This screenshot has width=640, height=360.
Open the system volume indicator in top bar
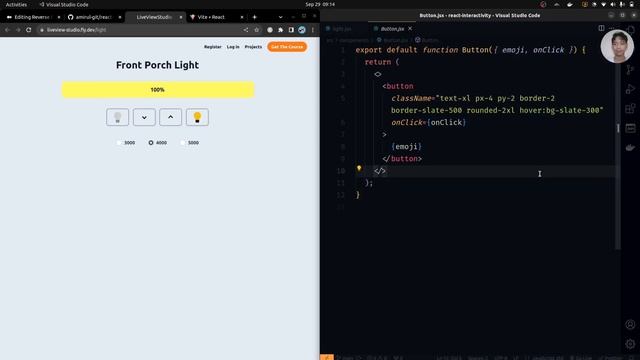pyautogui.click(x=613, y=4)
